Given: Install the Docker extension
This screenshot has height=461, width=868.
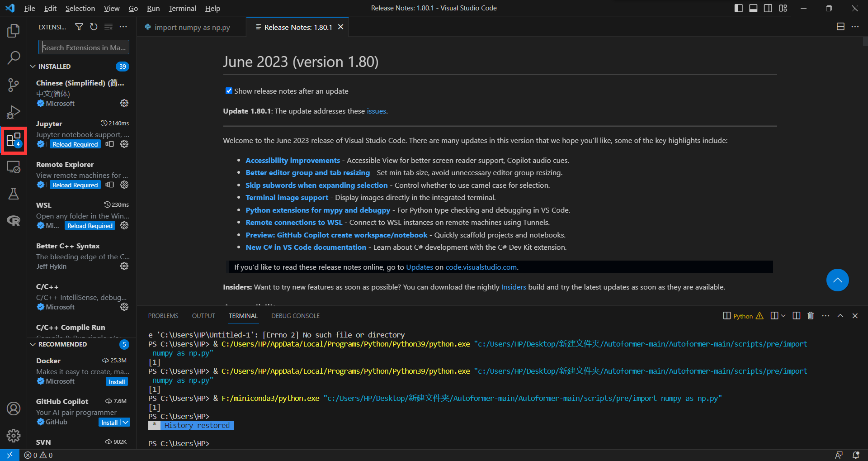Looking at the screenshot, I should 117,382.
